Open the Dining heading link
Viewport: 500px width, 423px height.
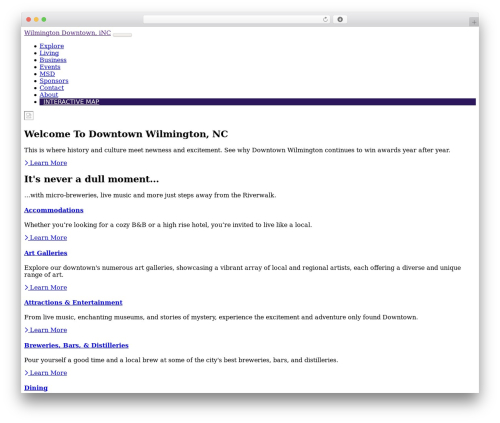[x=36, y=388]
